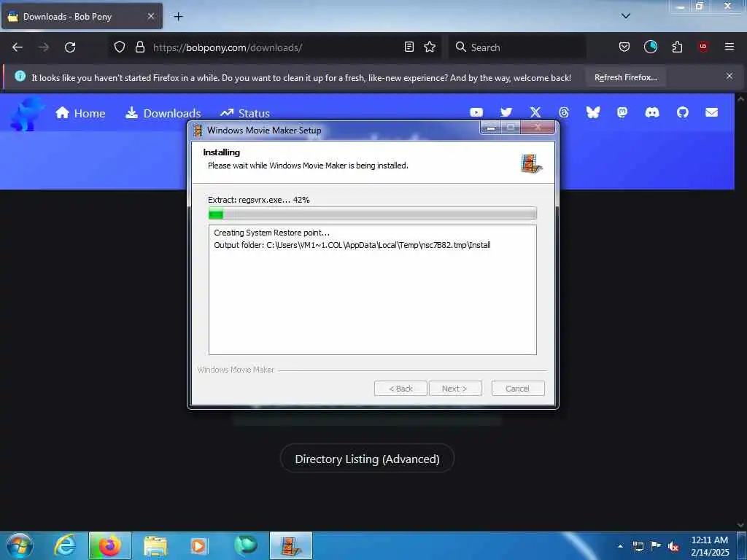
Task: Click the disabled Next button in Setup
Action: coord(455,389)
